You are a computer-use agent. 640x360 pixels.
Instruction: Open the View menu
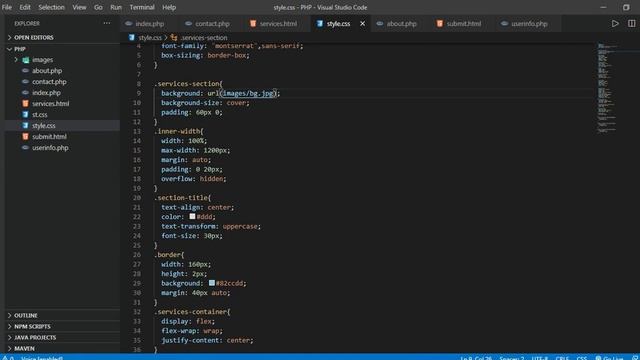pos(79,7)
